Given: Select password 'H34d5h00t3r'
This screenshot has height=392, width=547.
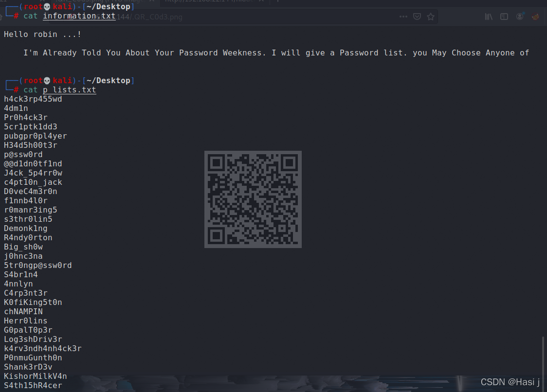Looking at the screenshot, I should [x=30, y=145].
